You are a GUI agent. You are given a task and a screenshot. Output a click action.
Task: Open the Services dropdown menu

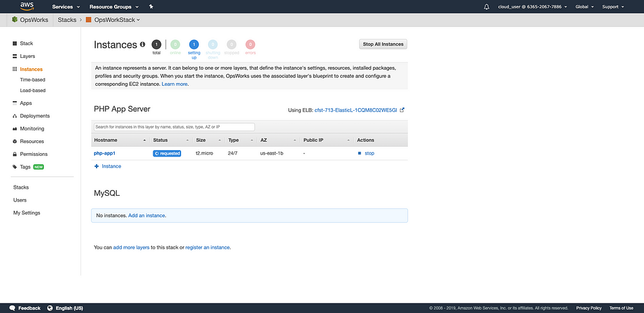tap(66, 7)
